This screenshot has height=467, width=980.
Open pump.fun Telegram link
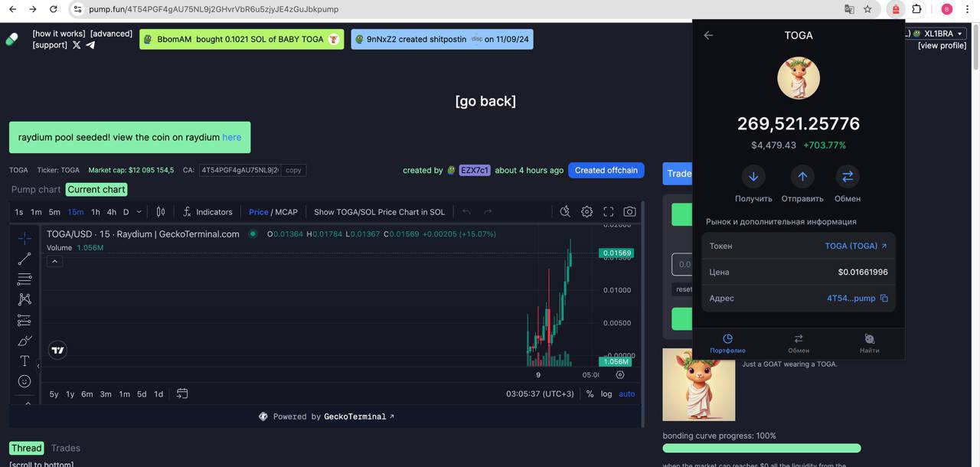(x=90, y=45)
